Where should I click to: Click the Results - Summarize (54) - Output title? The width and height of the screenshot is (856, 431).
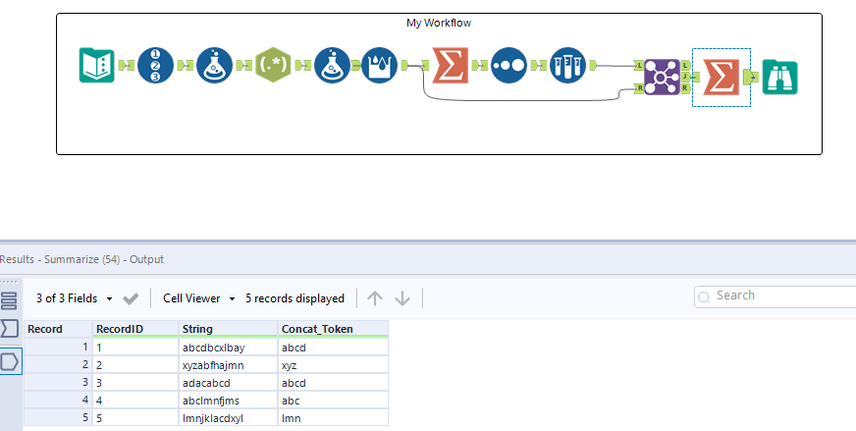(82, 259)
